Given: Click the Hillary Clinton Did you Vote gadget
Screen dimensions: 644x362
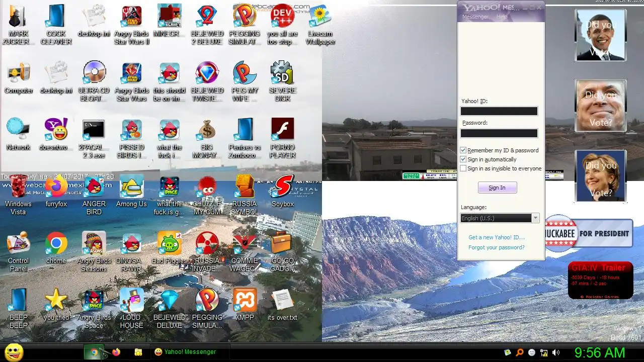Looking at the screenshot, I should (601, 176).
